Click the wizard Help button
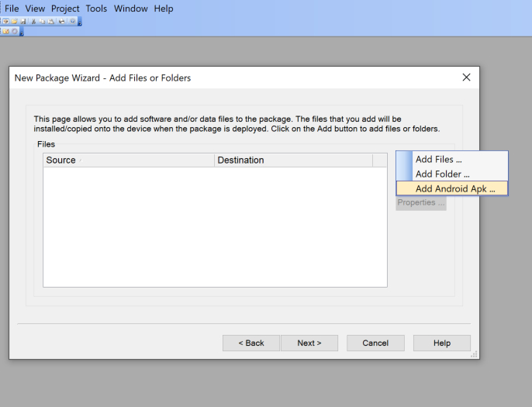This screenshot has height=407, width=532. coord(442,343)
